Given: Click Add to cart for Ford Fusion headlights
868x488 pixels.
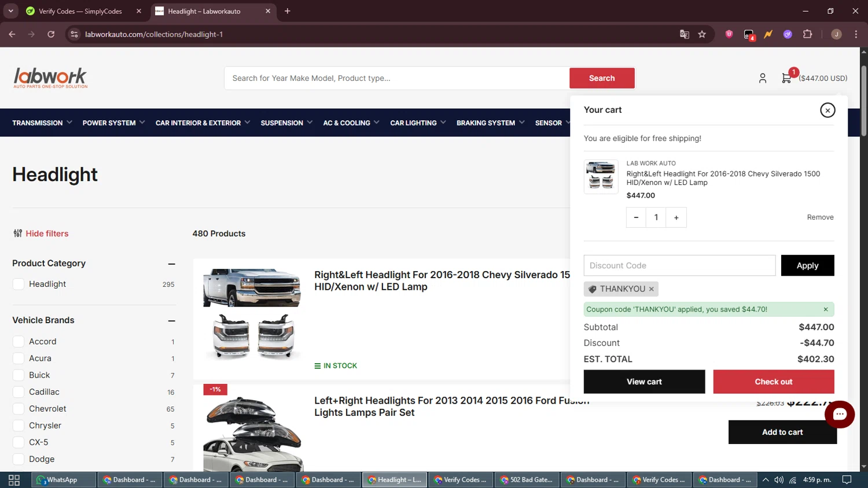Looking at the screenshot, I should click(x=782, y=432).
